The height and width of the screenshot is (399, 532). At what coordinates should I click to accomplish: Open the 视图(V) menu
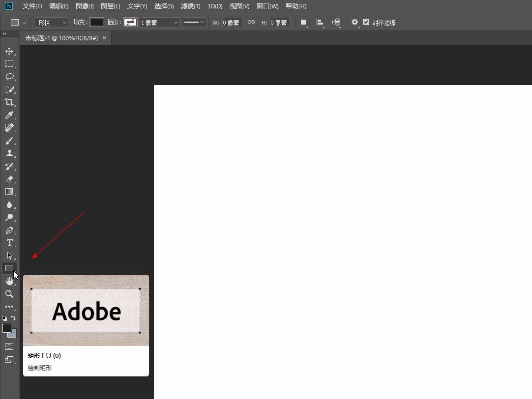point(239,6)
